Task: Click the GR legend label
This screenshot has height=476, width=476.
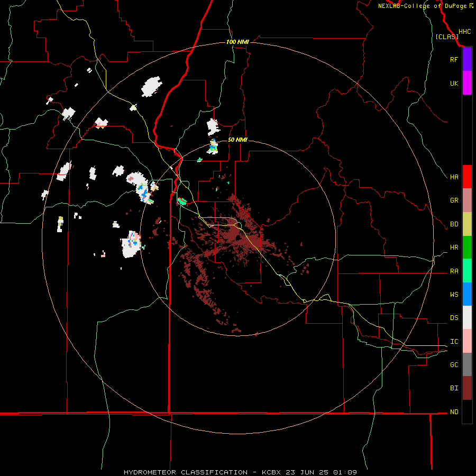Action: point(454,200)
